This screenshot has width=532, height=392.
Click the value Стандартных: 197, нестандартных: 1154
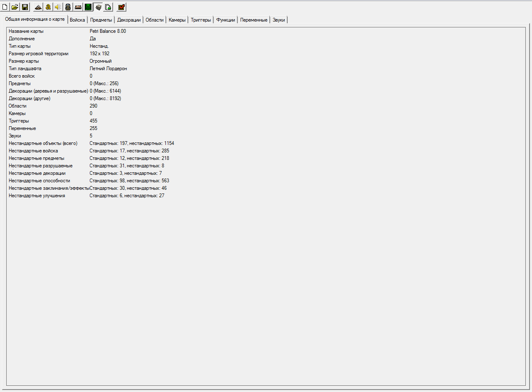pyautogui.click(x=132, y=143)
